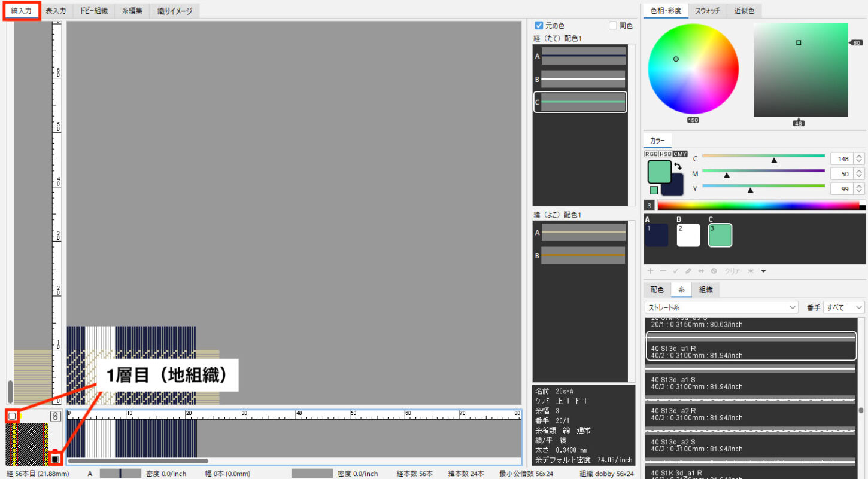
Task: Click the plus icon to add color
Action: (x=651, y=271)
